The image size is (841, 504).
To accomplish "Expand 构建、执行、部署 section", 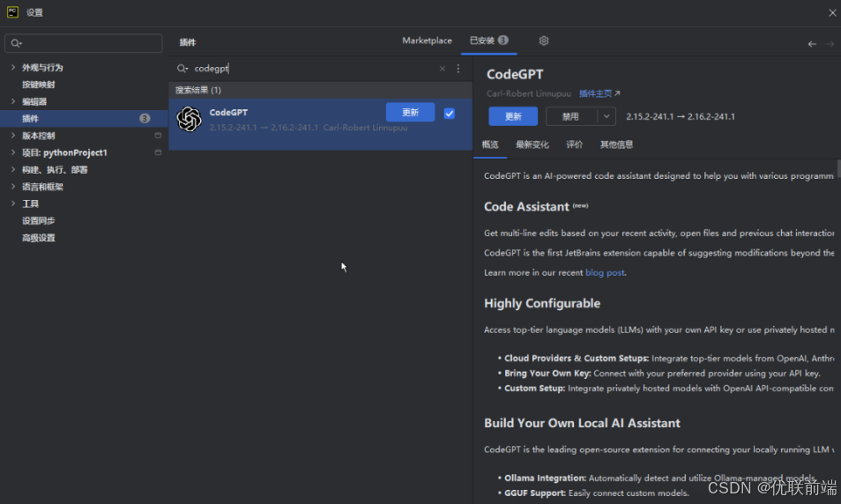I will (13, 170).
